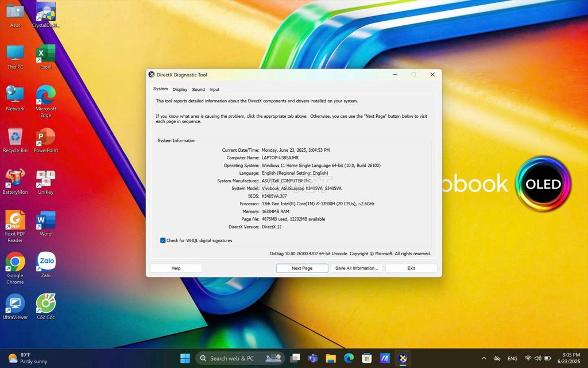The height and width of the screenshot is (368, 588).
Task: Click Save All Information button
Action: [357, 268]
